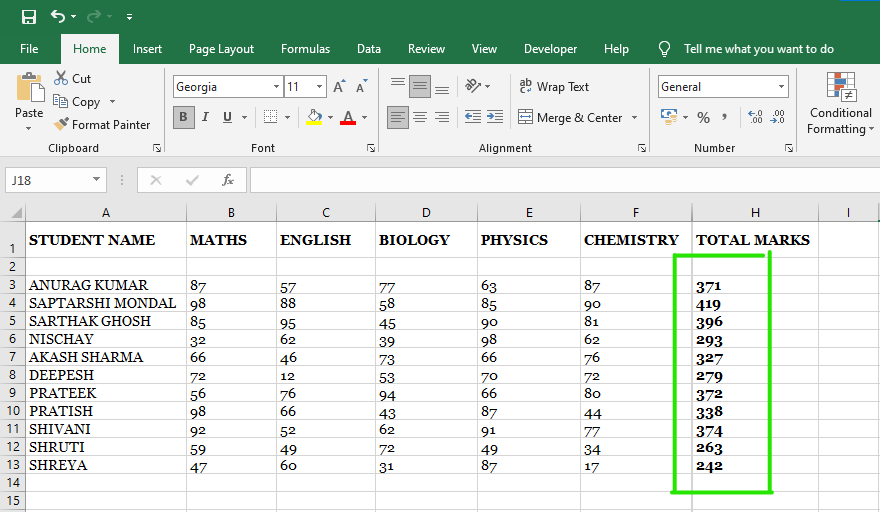Click the Save icon in quick access toolbar

point(28,17)
